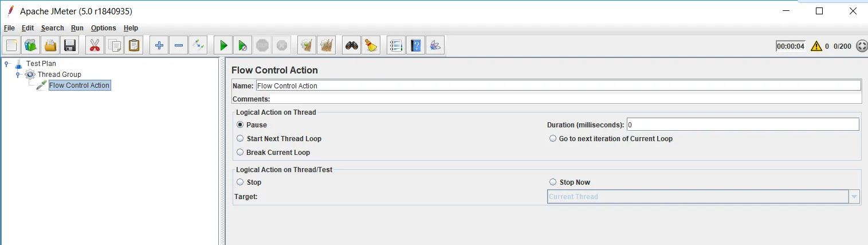The height and width of the screenshot is (245, 868).
Task: Open a test plan file
Action: click(x=51, y=45)
